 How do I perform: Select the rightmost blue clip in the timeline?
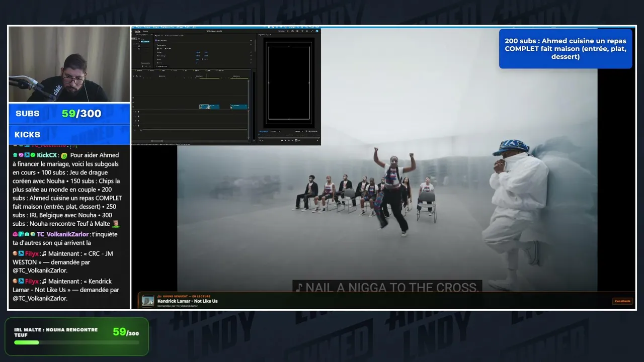pos(239,107)
